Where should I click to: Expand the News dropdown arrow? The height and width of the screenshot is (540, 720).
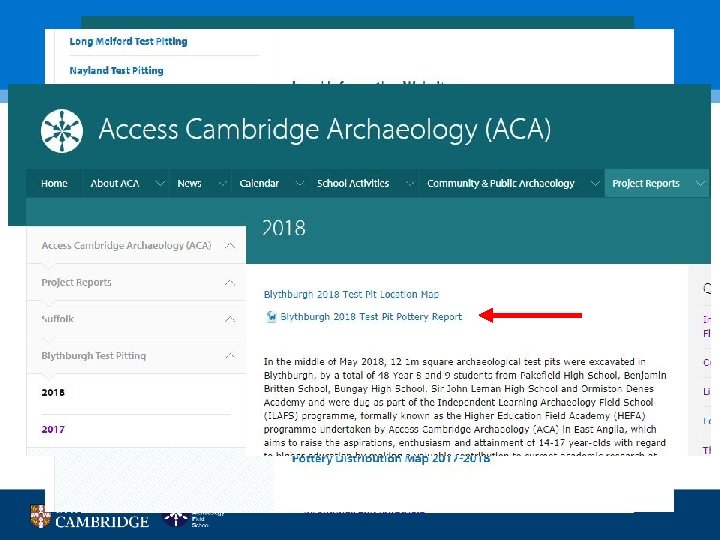pyautogui.click(x=222, y=183)
